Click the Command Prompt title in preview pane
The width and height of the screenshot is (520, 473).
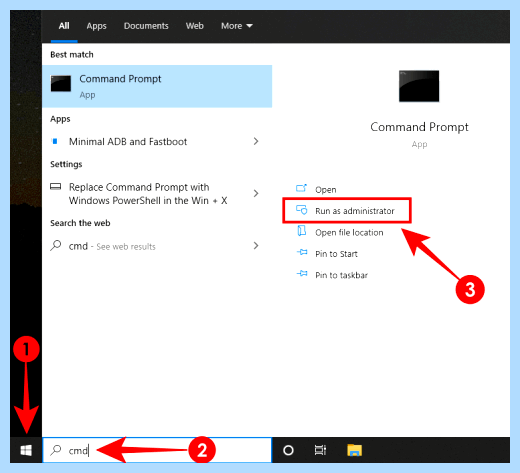419,127
